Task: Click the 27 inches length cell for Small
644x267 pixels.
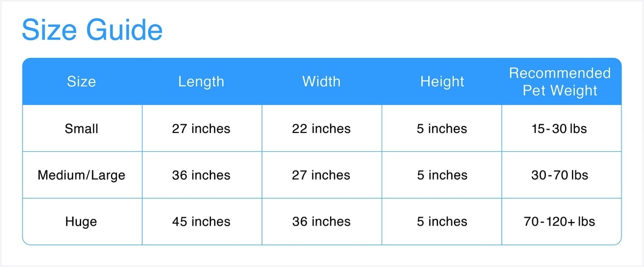Action: click(x=201, y=129)
